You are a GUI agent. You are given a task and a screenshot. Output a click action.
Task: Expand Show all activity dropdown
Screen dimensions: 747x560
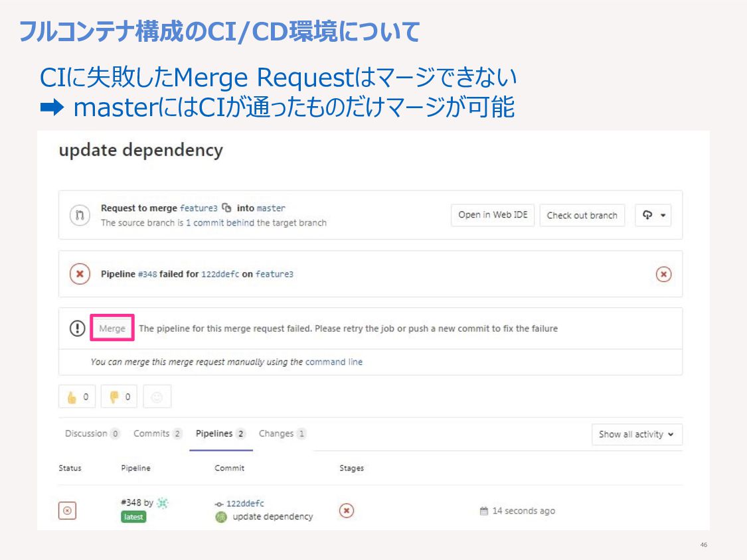(637, 435)
